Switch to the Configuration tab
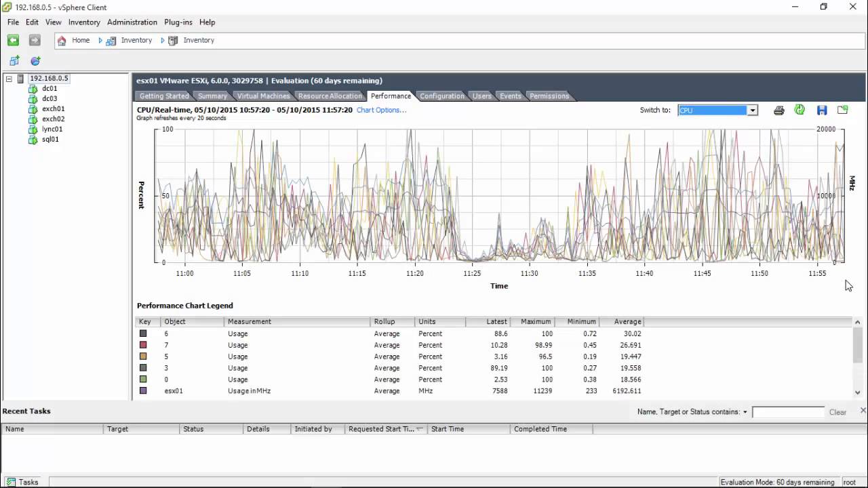Viewport: 868px width, 488px height. (441, 96)
